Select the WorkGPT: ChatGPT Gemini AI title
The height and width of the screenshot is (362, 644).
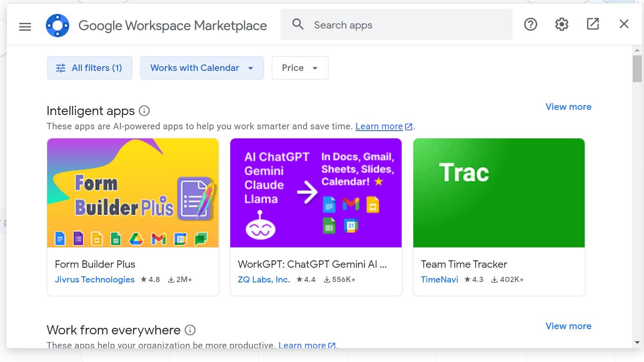tap(312, 264)
